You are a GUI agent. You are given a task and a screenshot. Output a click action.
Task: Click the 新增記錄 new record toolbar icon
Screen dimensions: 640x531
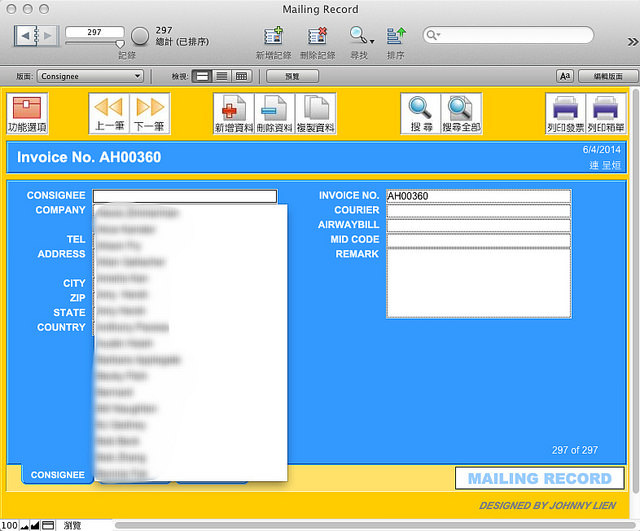point(273,42)
